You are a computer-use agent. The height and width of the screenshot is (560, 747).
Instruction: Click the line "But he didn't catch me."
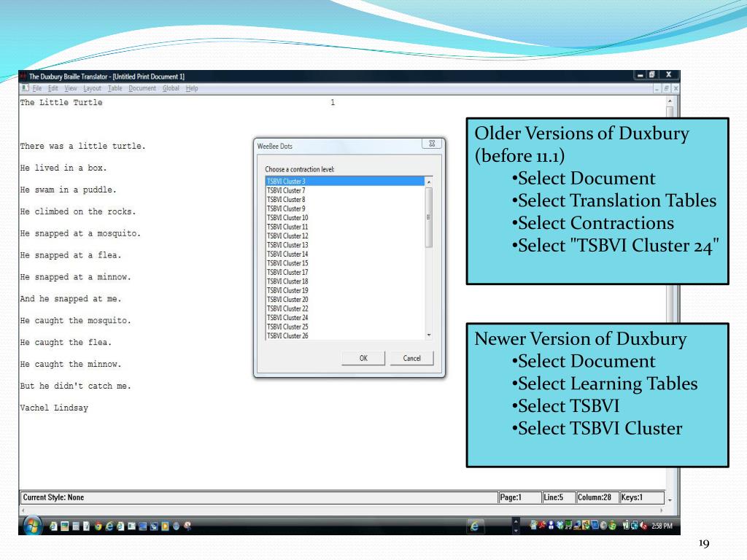click(75, 386)
